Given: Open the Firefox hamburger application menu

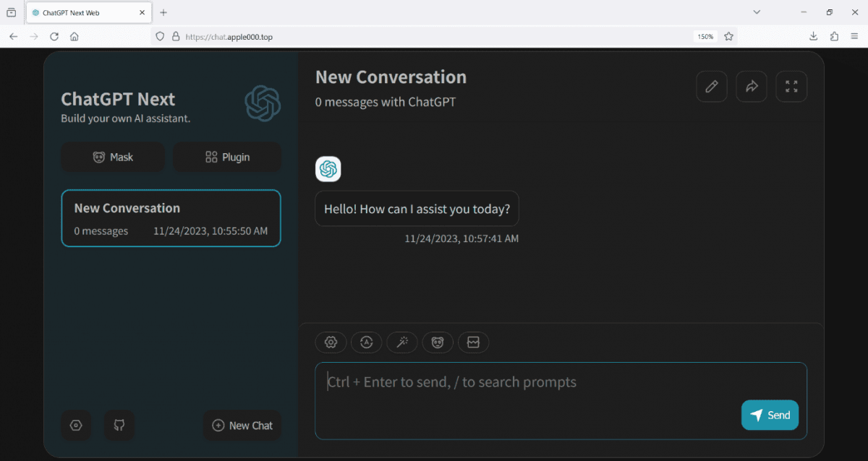Looking at the screenshot, I should pos(854,36).
